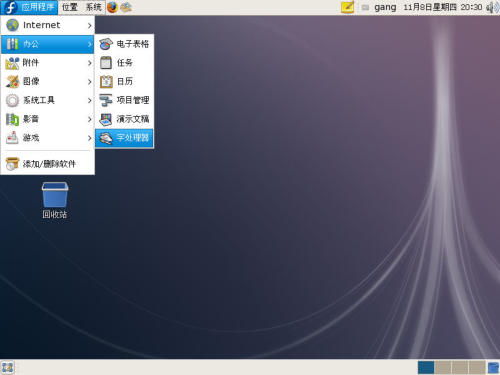Viewport: 500px width, 375px height.
Task: Click the 图像 paint palette icon
Action: (12, 82)
